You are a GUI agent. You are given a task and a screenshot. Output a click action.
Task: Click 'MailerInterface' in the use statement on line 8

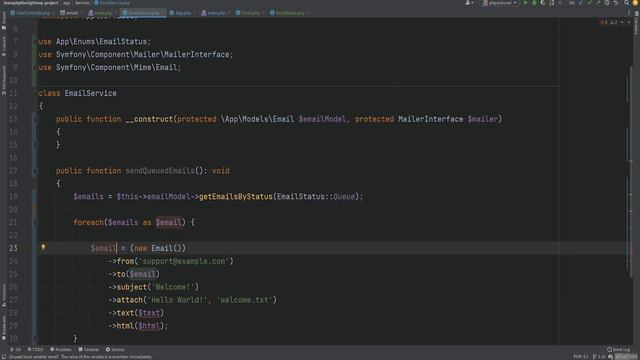(196, 54)
